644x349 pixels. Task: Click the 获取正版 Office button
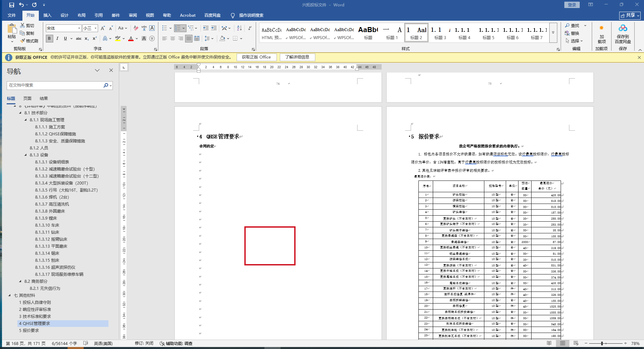[x=256, y=57]
